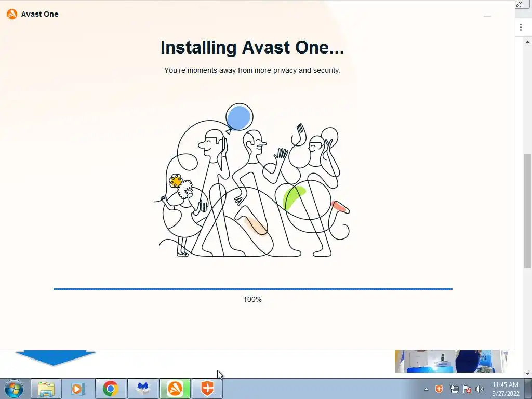The height and width of the screenshot is (399, 532).
Task: Click the Installing Avast One heading
Action: tap(252, 47)
